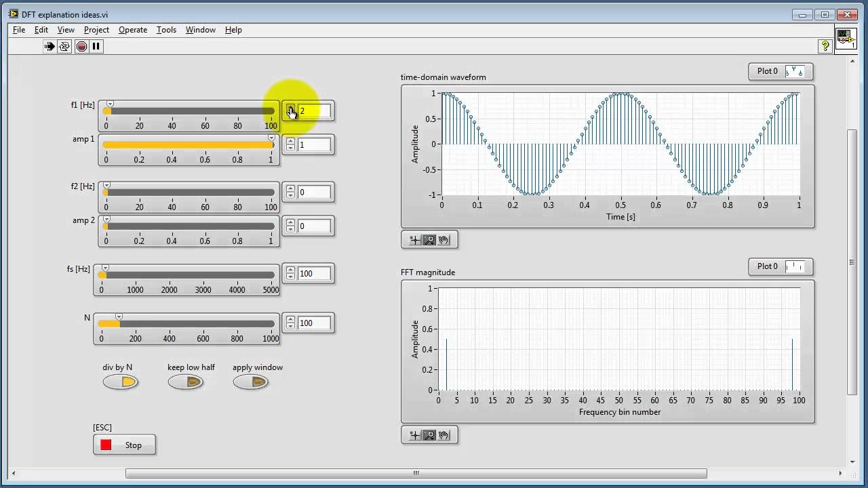Screen dimensions: 868x488
Task: Click the fs [Hz] slider track
Action: coord(186,275)
